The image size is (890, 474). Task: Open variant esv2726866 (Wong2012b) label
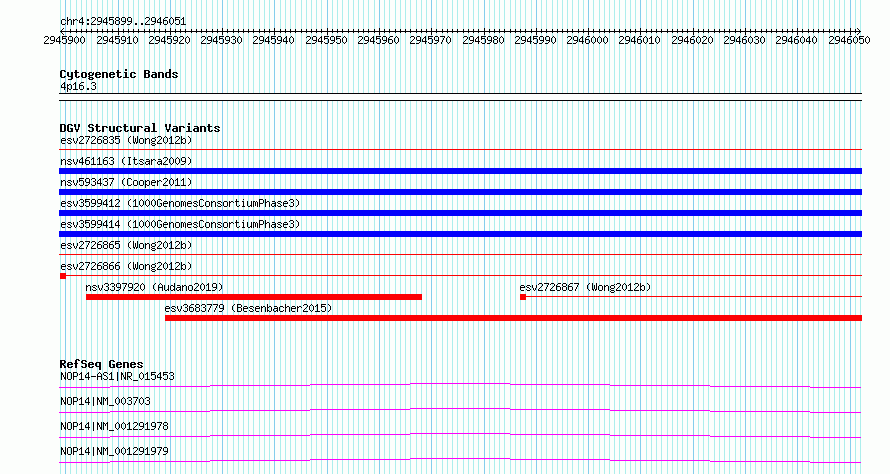pos(126,266)
